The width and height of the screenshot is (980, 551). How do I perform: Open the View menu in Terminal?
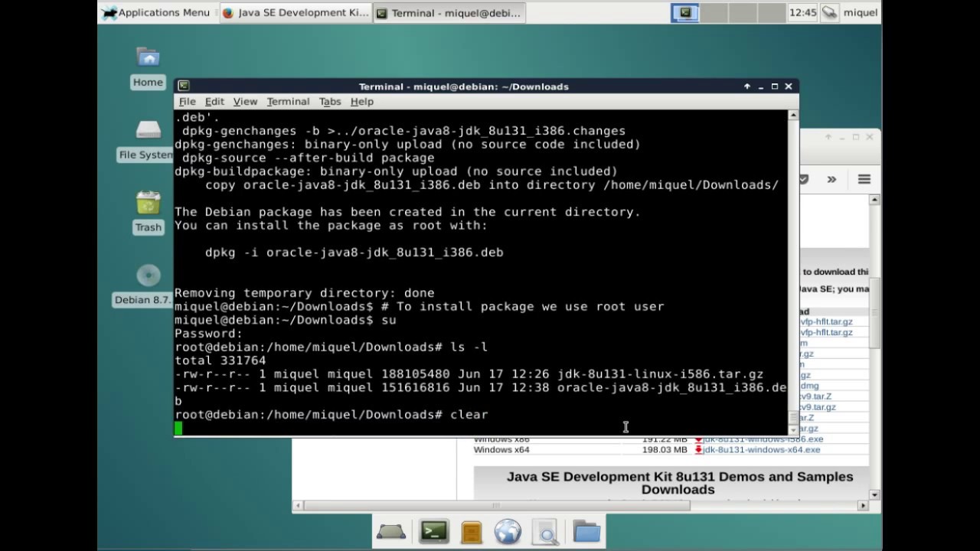(245, 101)
